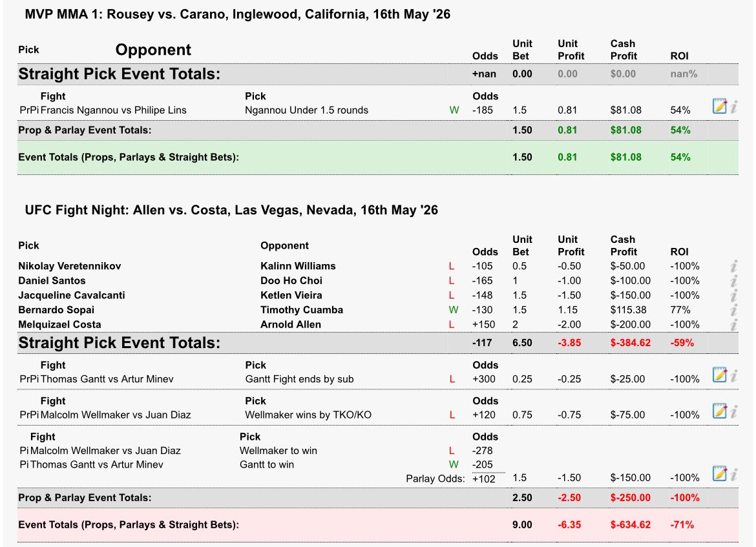
Task: Click +nan odds in MVP MMA totals
Action: [x=484, y=74]
